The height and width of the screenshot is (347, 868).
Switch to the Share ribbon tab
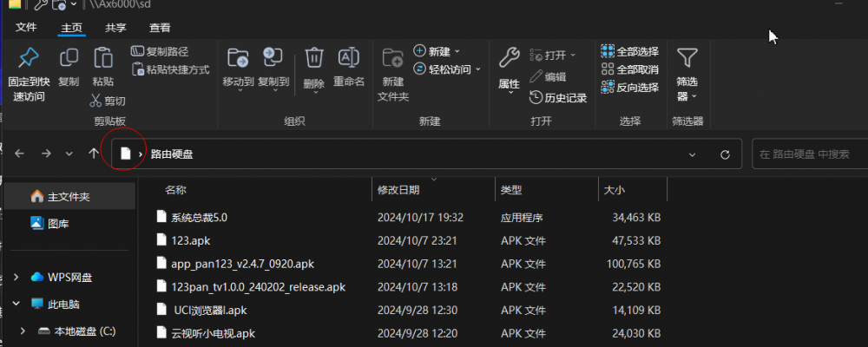click(x=116, y=28)
